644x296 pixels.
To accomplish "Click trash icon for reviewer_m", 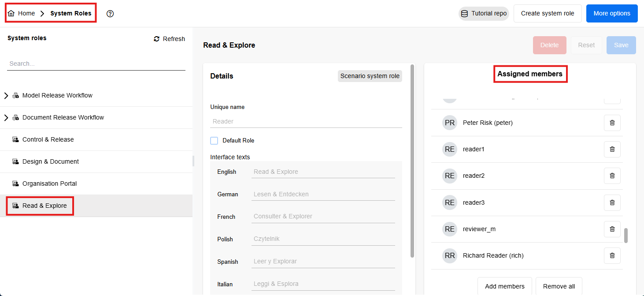I will point(612,229).
